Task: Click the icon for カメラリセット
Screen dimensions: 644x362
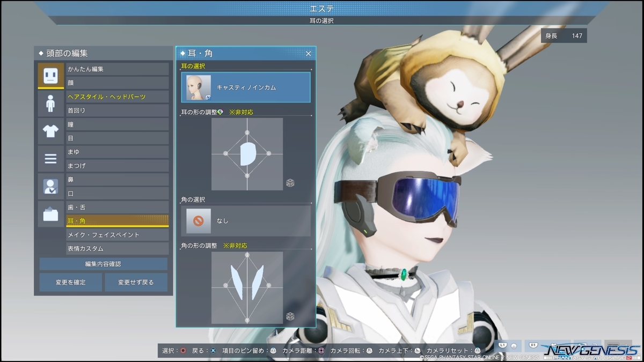Action: click(477, 350)
